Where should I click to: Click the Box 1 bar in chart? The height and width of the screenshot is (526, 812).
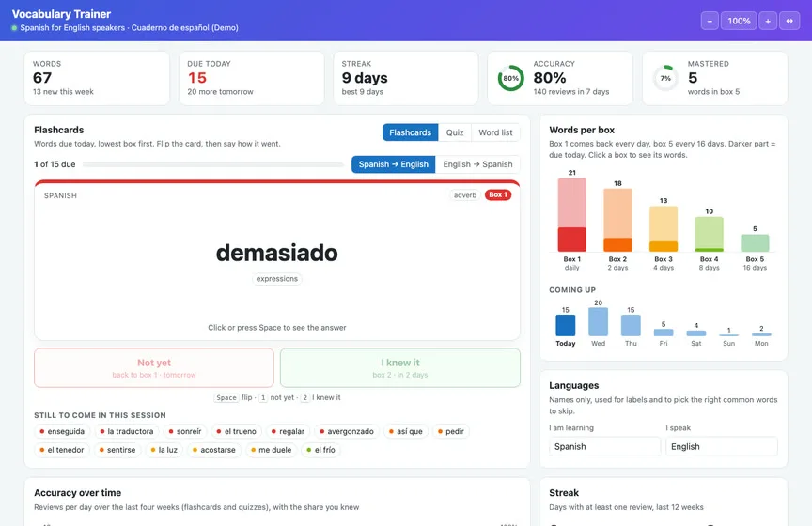571,215
